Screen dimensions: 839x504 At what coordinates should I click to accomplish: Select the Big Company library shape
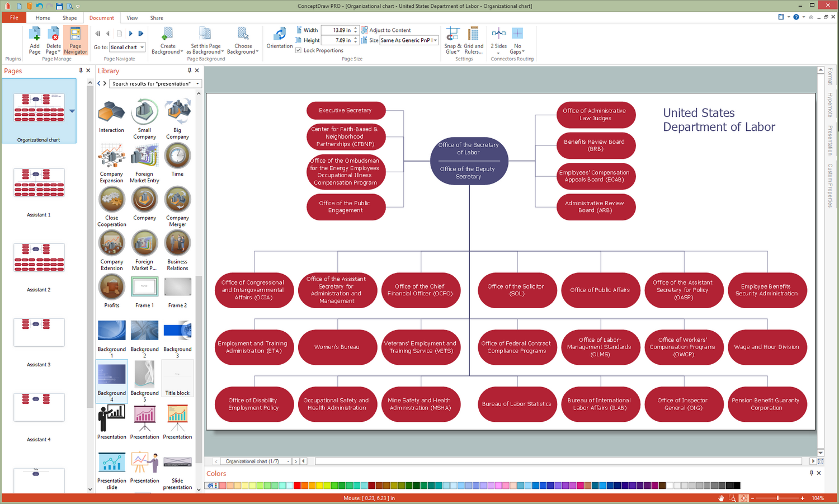[x=177, y=119]
